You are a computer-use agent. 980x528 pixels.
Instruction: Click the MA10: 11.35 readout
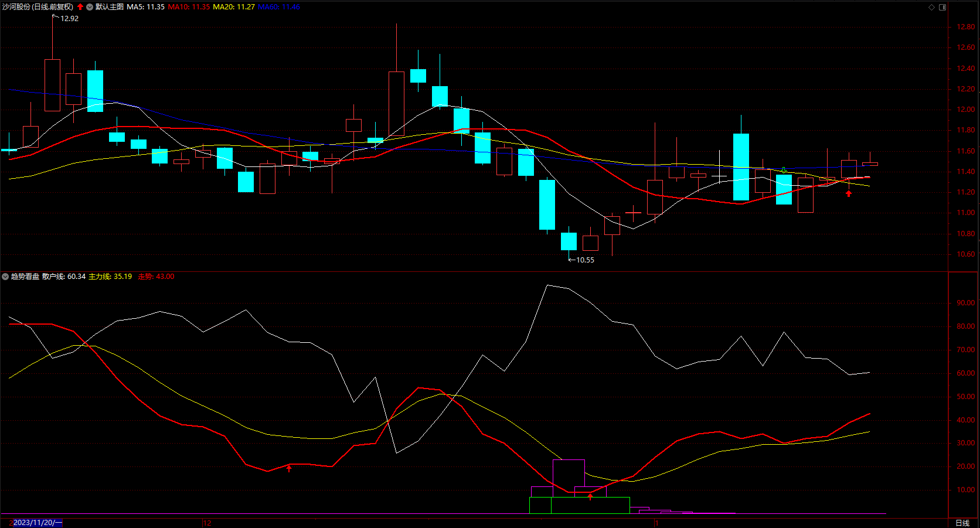(189, 7)
